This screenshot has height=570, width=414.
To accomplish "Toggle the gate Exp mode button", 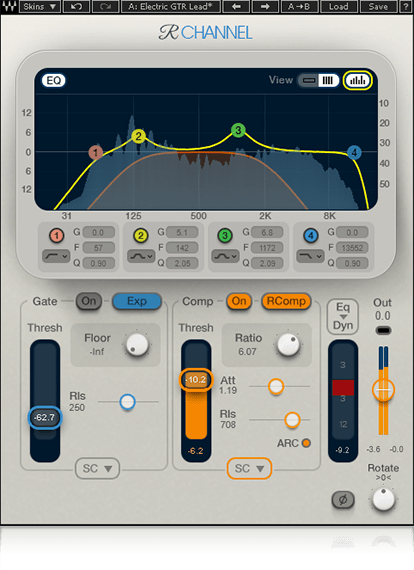I will pos(137,301).
